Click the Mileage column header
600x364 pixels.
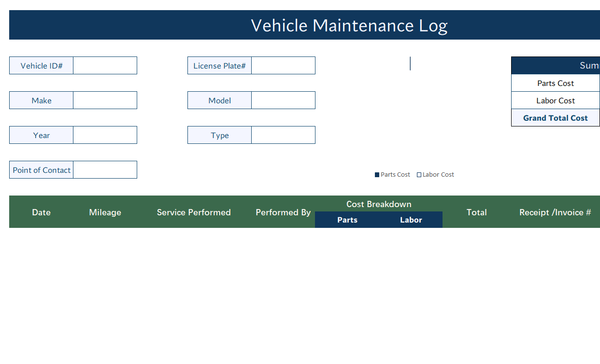[x=105, y=212]
